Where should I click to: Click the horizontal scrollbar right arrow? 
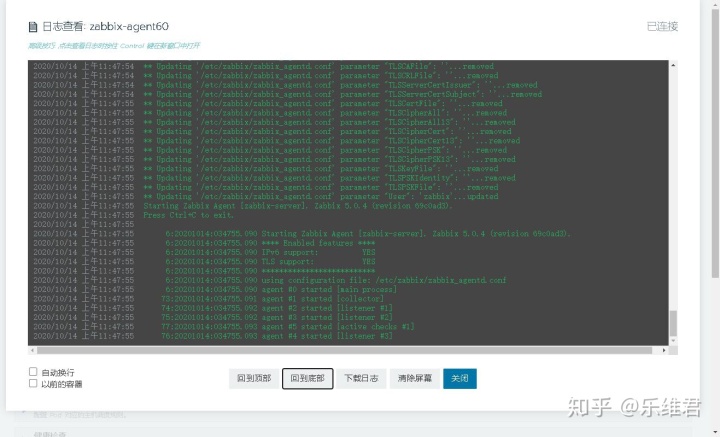(x=664, y=350)
